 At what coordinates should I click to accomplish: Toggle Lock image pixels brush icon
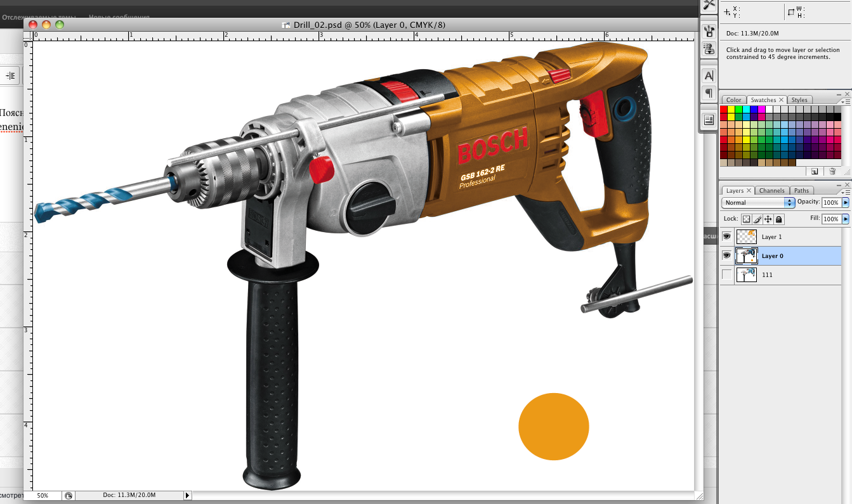pyautogui.click(x=757, y=219)
